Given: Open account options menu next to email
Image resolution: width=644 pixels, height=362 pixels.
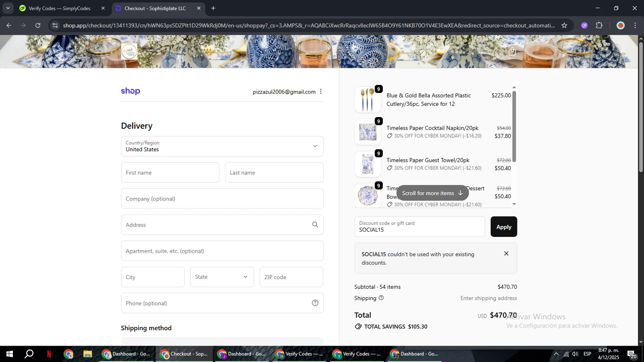Looking at the screenshot, I should [x=321, y=91].
